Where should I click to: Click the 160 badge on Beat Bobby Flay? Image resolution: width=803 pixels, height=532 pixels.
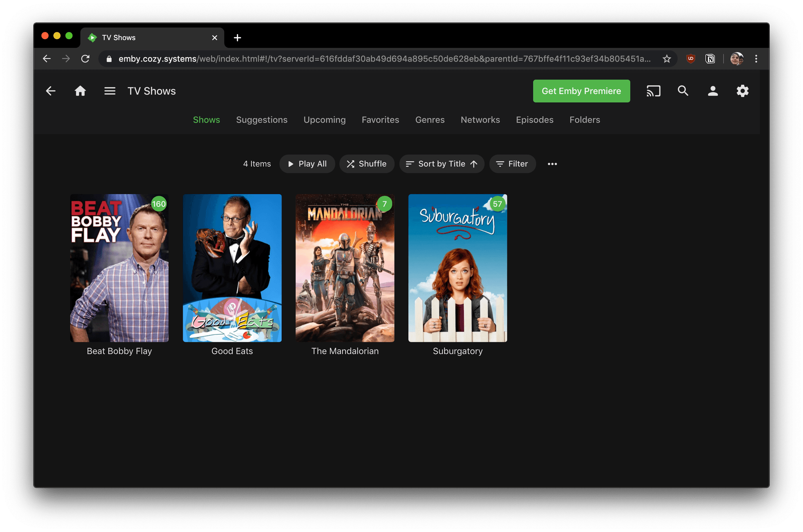pos(159,204)
